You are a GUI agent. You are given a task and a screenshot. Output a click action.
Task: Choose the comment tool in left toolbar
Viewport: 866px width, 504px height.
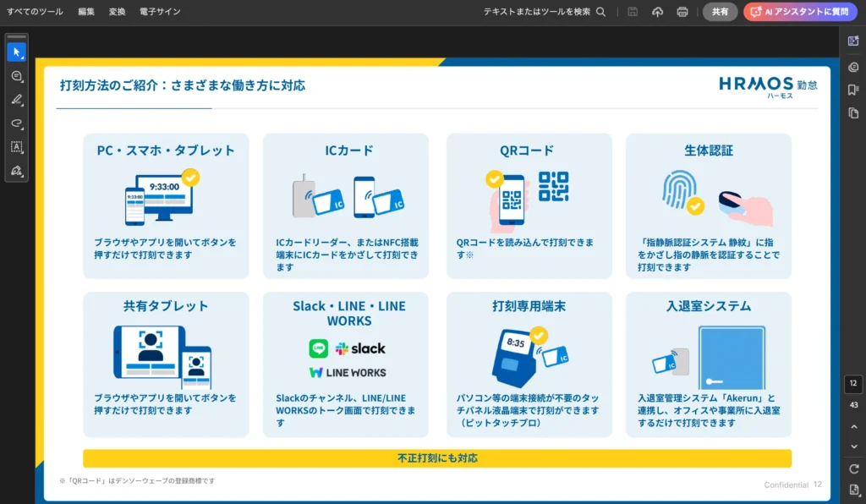pos(16,76)
